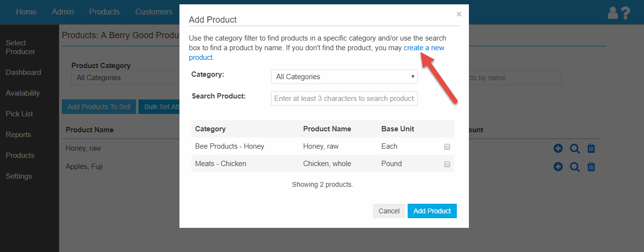644x252 pixels.
Task: Click the magnifier icon for Apples, Fuji
Action: pyautogui.click(x=575, y=167)
